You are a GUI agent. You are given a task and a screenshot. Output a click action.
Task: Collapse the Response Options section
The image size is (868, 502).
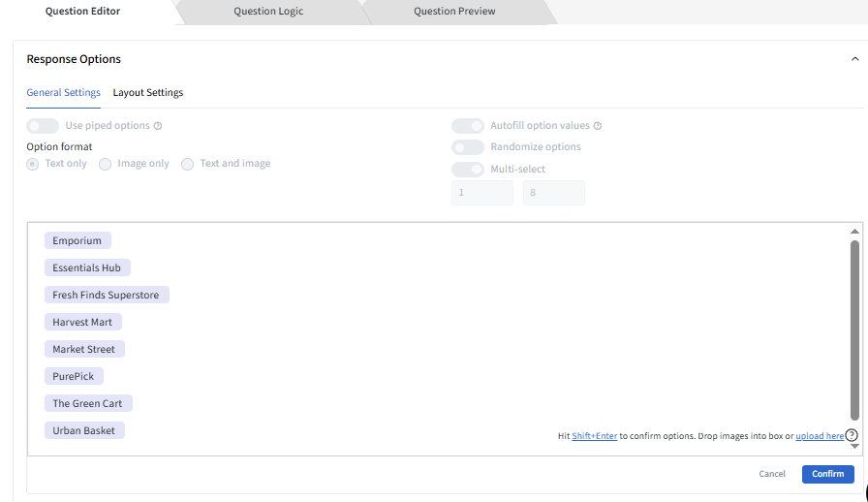(x=853, y=59)
